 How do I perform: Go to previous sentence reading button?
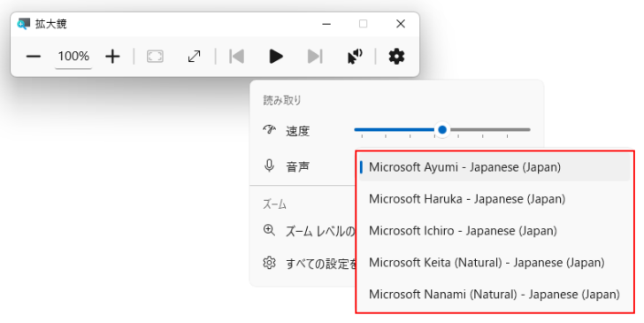[236, 57]
